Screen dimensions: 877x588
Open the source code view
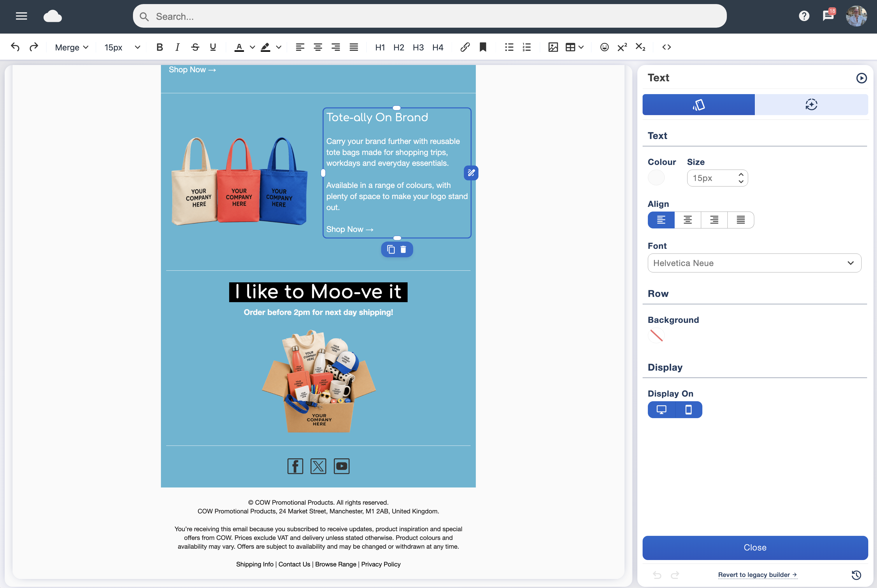click(x=666, y=47)
